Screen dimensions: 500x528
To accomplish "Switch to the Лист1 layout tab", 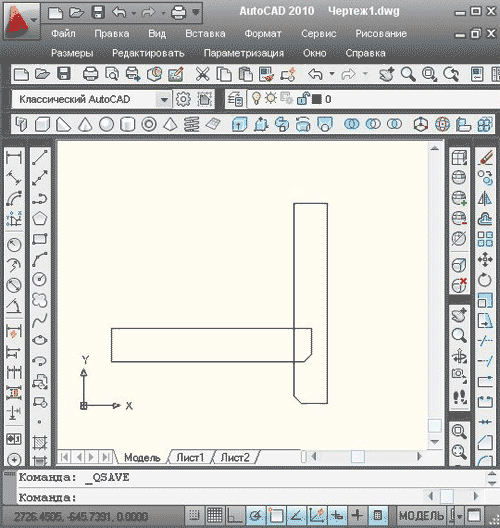I will (190, 457).
